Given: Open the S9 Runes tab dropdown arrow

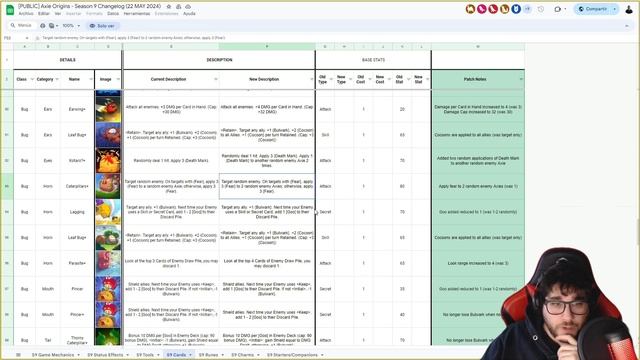Looking at the screenshot, I should pos(222,355).
